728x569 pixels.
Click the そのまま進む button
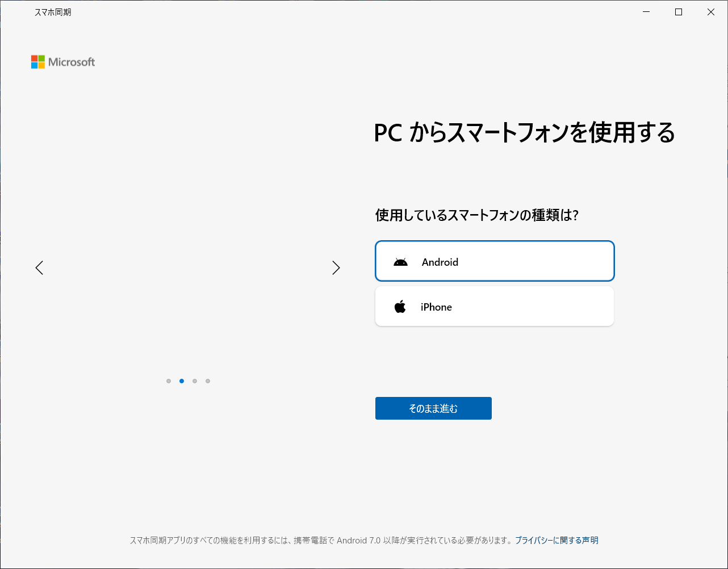pyautogui.click(x=433, y=408)
